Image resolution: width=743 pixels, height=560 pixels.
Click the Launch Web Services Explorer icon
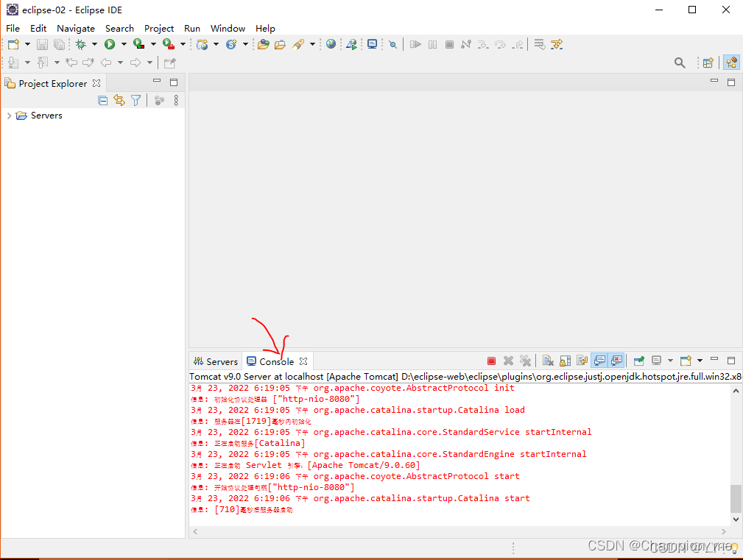351,44
